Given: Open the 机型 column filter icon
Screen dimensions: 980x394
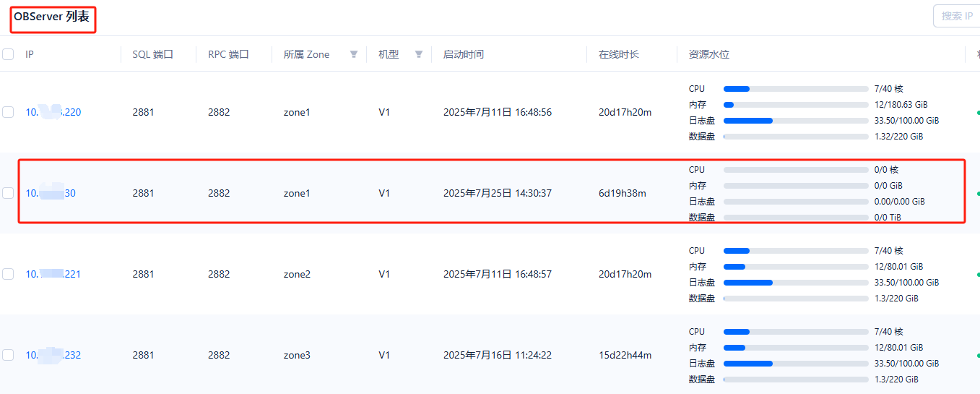Looking at the screenshot, I should (x=419, y=54).
